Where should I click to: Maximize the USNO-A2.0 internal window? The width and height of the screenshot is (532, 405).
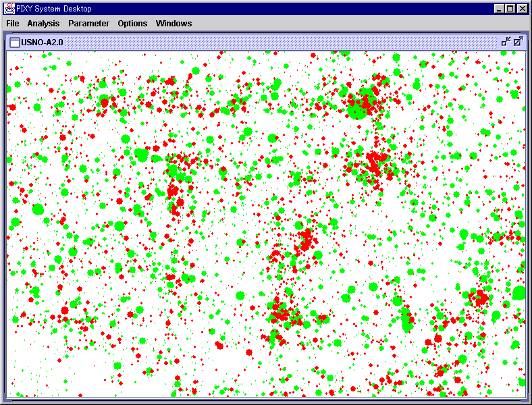point(518,42)
